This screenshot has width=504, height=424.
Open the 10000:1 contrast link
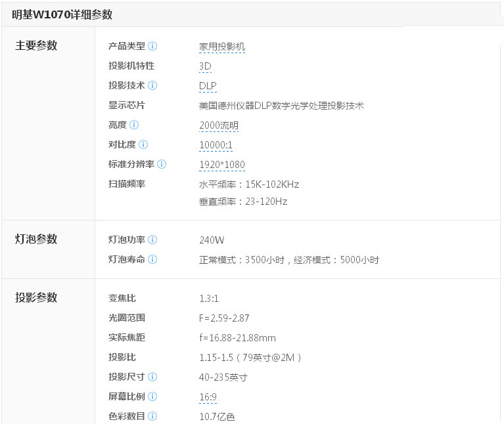[x=216, y=145]
